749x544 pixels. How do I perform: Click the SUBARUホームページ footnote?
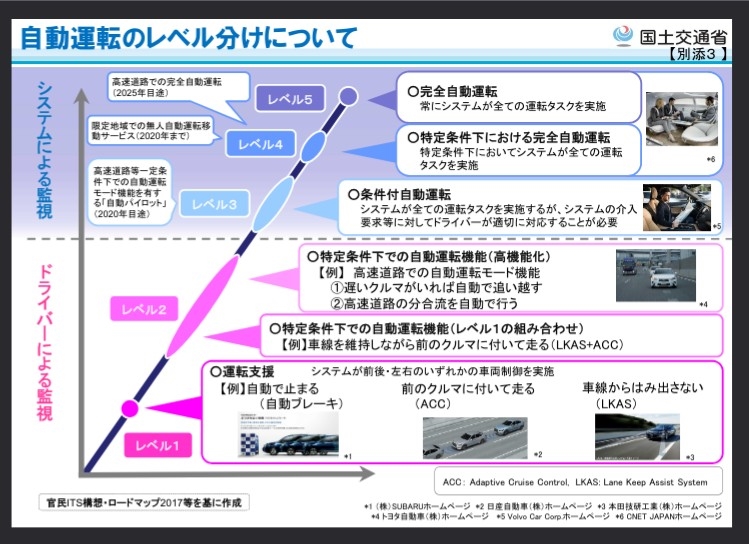pyautogui.click(x=417, y=506)
